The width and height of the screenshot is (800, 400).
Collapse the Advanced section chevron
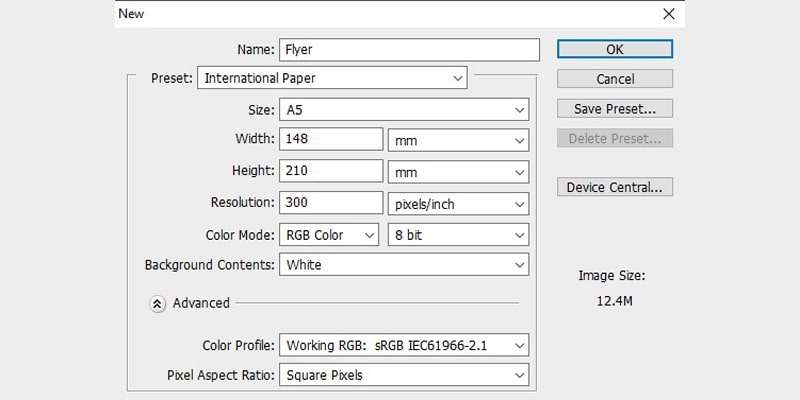157,304
